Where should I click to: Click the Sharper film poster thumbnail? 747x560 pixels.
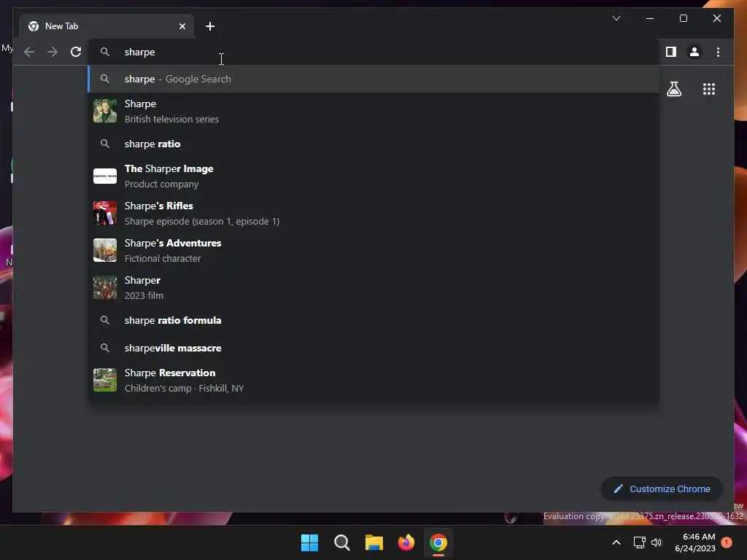pos(105,287)
